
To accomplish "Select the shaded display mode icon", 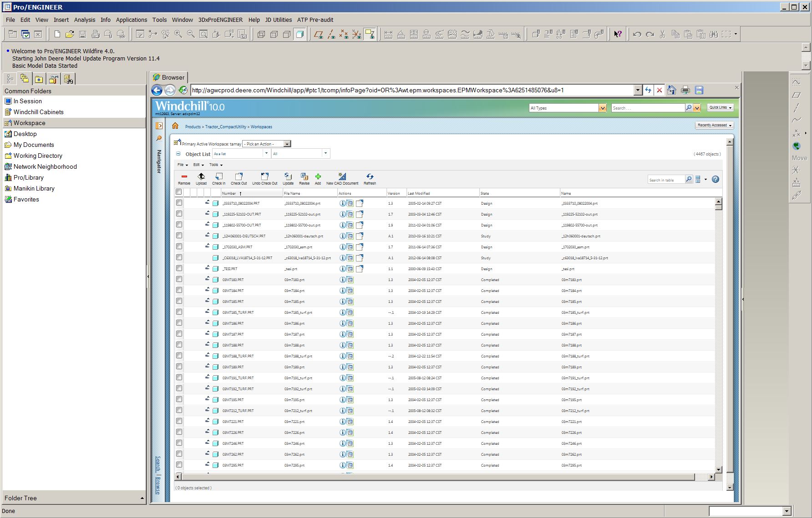I will (x=299, y=34).
